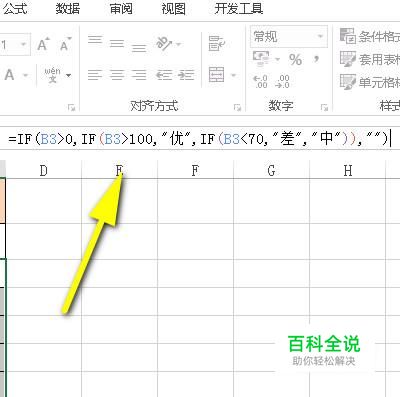Expand the phonetic guide dropdown arrow

(68, 75)
